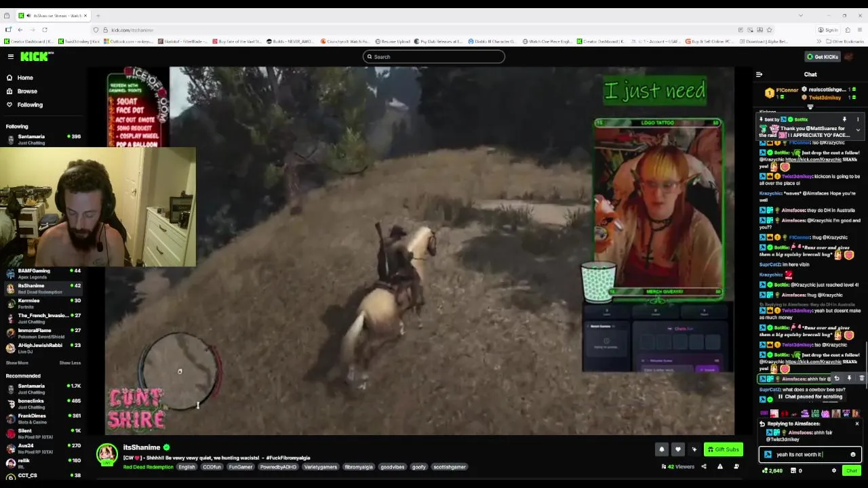Open the Kick hamburger sidebar menu
Image resolution: width=868 pixels, height=488 pixels.
[10, 57]
